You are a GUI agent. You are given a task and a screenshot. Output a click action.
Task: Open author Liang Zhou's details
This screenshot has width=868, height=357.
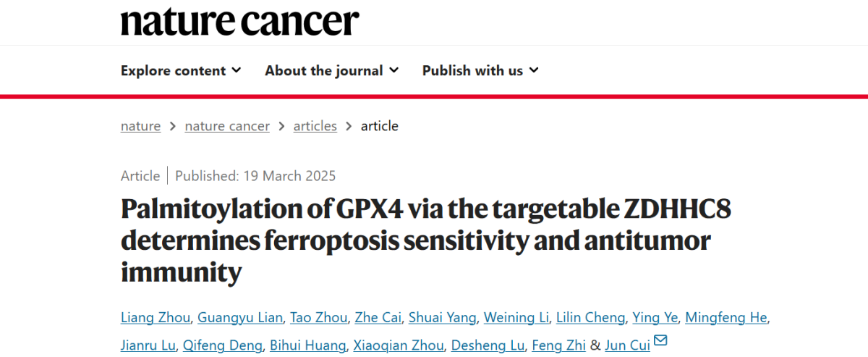155,318
